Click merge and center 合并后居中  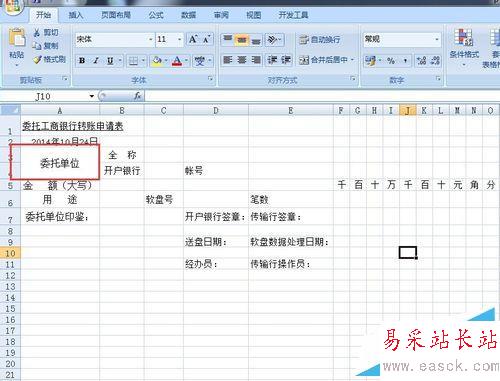click(323, 60)
